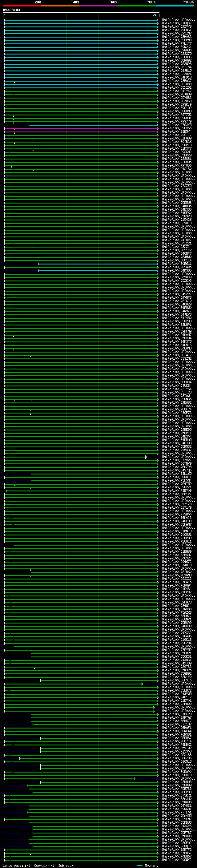Viewport: 197px width, 868px height.
Task: Open hit UniRef100_O23275
Action: [176, 54]
